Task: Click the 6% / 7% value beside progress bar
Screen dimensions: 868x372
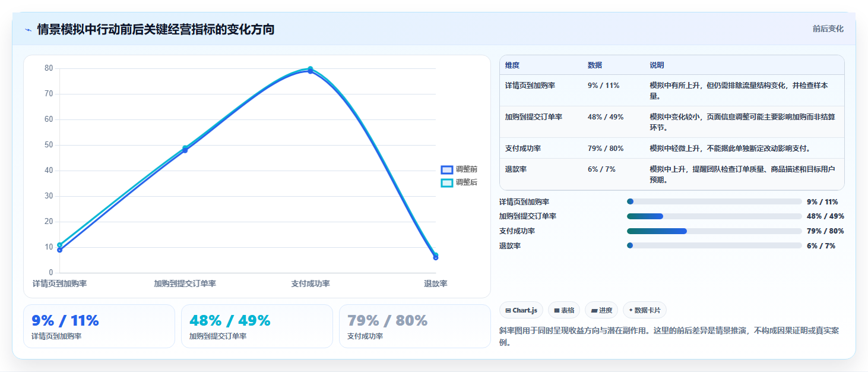Action: [821, 245]
